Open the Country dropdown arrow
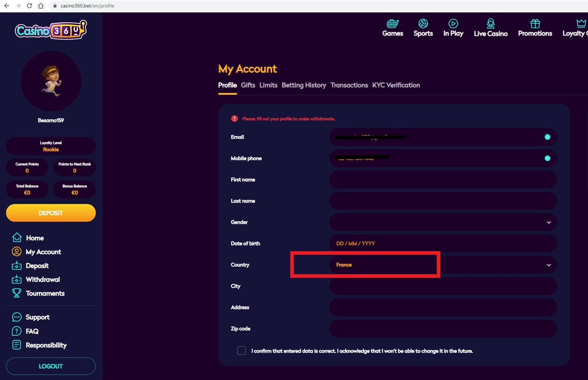This screenshot has width=588, height=380. click(x=548, y=265)
